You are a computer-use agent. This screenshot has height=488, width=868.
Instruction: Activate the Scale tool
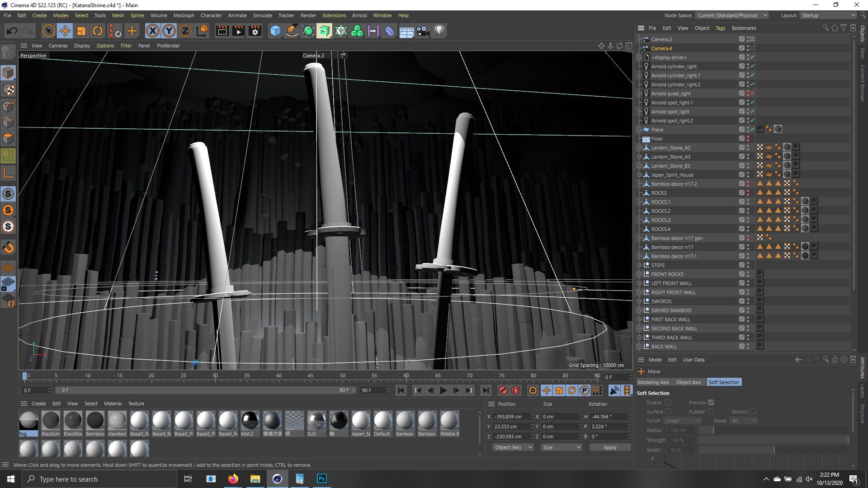[x=81, y=31]
